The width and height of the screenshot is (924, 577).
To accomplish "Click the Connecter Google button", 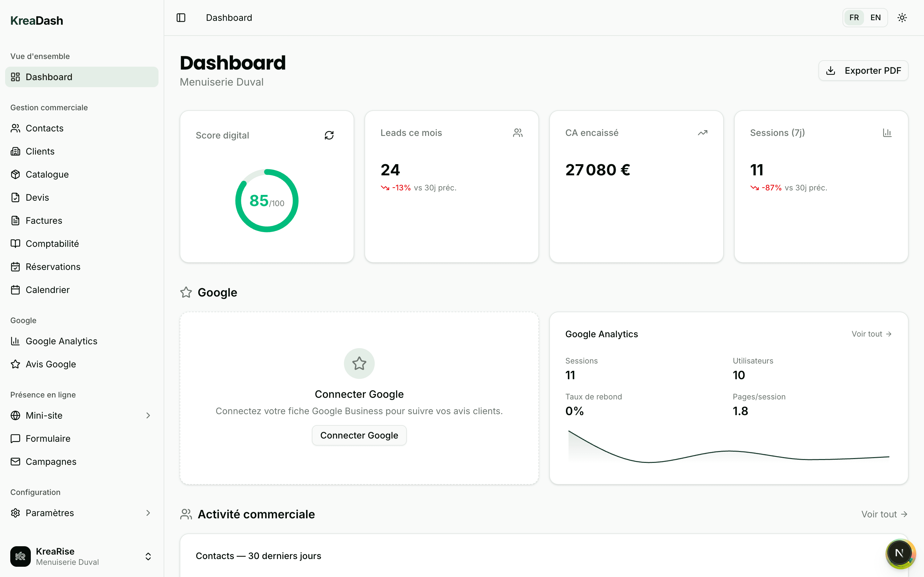I will click(358, 435).
